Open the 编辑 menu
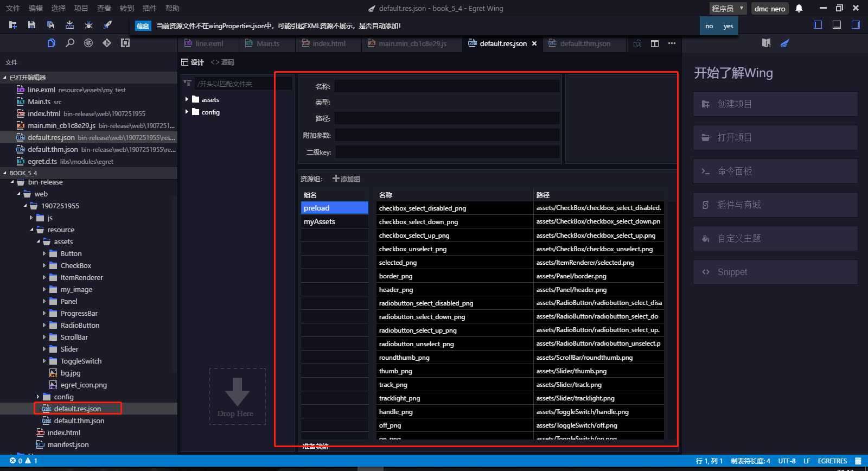 pyautogui.click(x=35, y=8)
